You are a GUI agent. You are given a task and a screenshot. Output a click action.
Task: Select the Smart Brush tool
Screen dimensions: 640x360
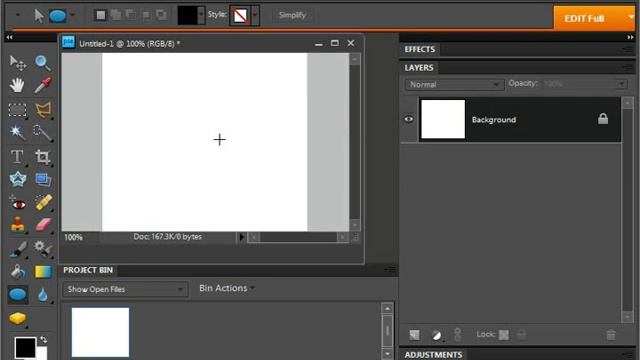pyautogui.click(x=43, y=248)
